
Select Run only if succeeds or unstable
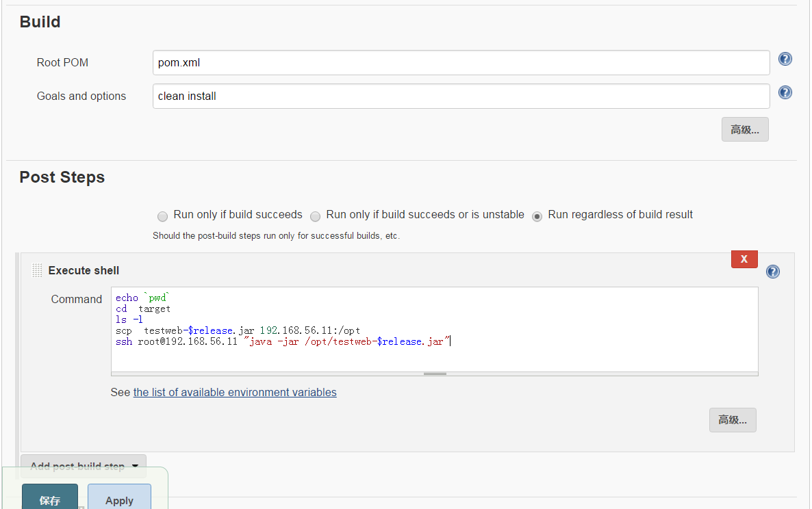[x=315, y=216]
